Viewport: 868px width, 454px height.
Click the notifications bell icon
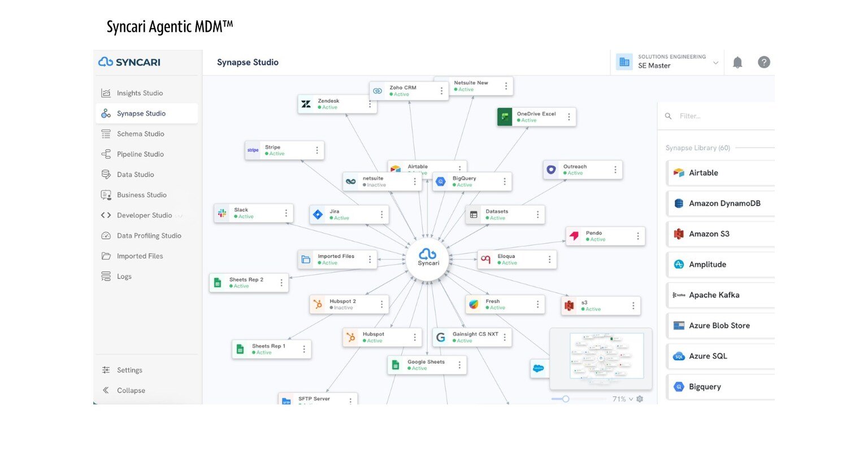(x=737, y=62)
